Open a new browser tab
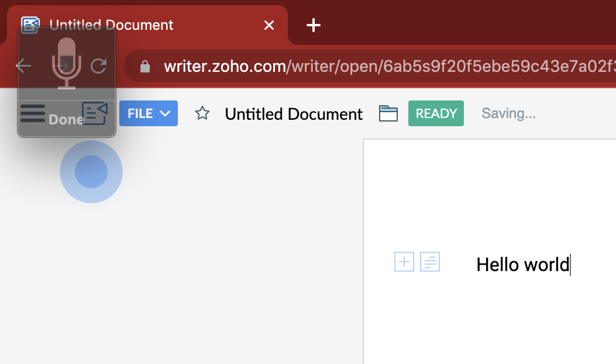616x364 pixels. 314,25
